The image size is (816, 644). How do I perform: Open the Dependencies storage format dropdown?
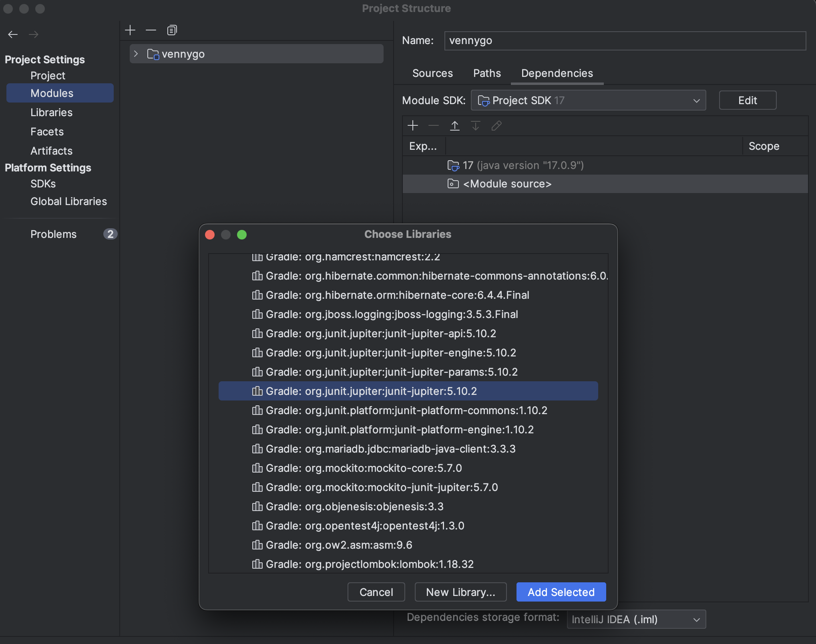[636, 620]
